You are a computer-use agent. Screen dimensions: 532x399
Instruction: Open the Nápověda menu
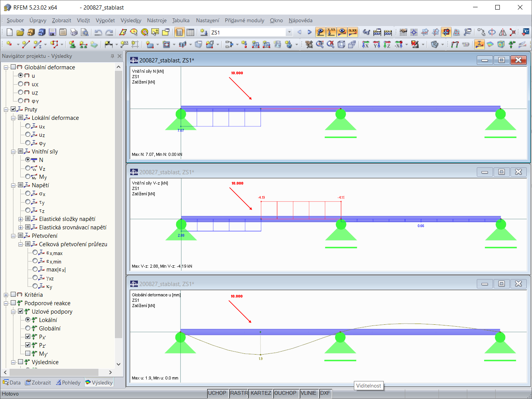click(x=301, y=20)
